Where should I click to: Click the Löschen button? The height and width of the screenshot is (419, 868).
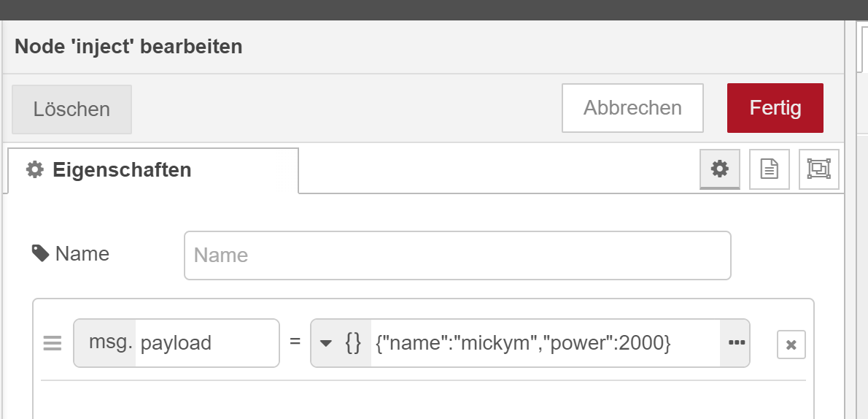[71, 109]
